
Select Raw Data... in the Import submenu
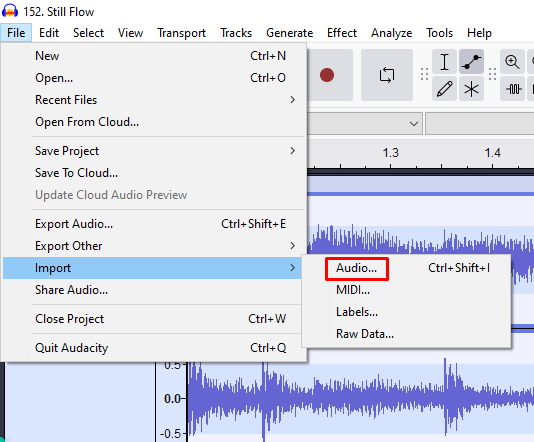coord(406,334)
